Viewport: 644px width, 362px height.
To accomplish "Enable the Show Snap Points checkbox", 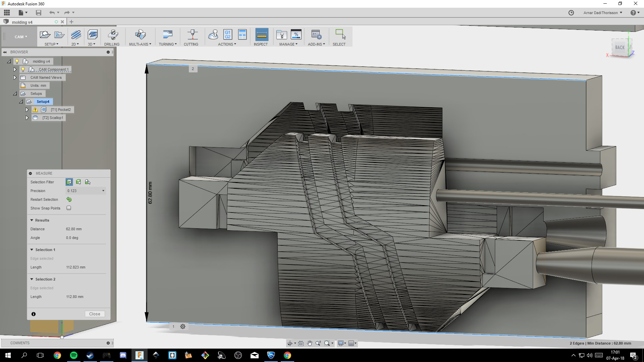I will [69, 208].
